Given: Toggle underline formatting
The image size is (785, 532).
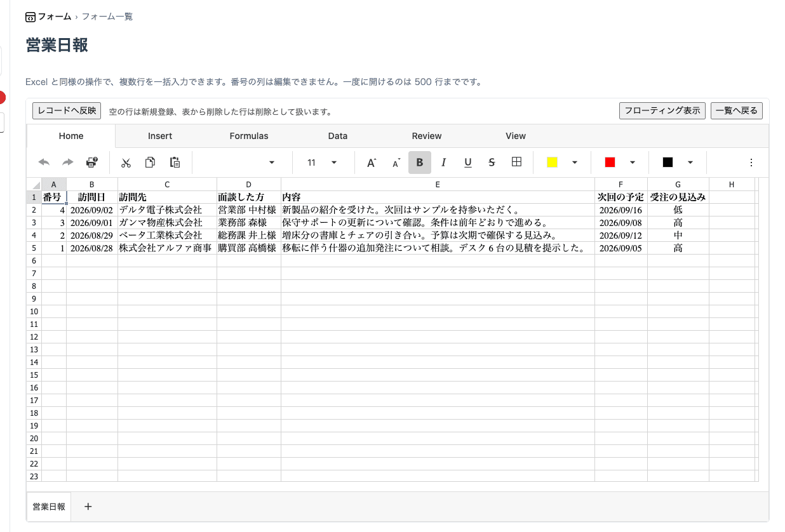Looking at the screenshot, I should click(x=468, y=163).
